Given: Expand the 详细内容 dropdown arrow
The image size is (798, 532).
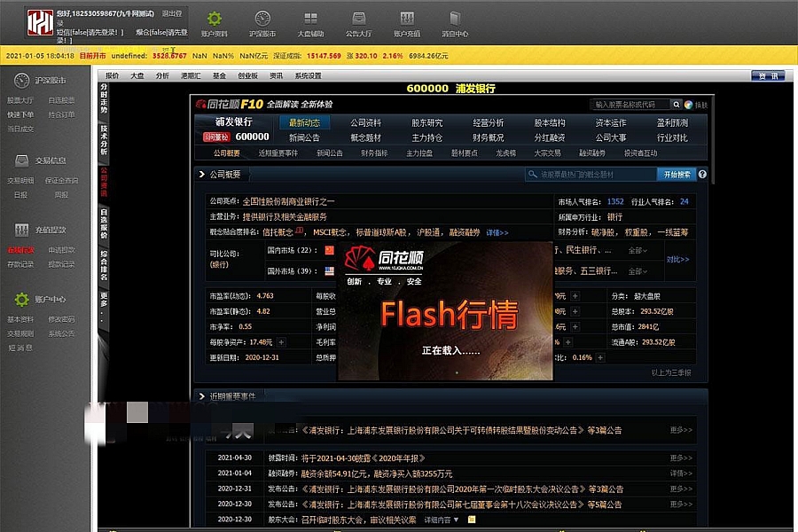Looking at the screenshot, I should [456, 520].
